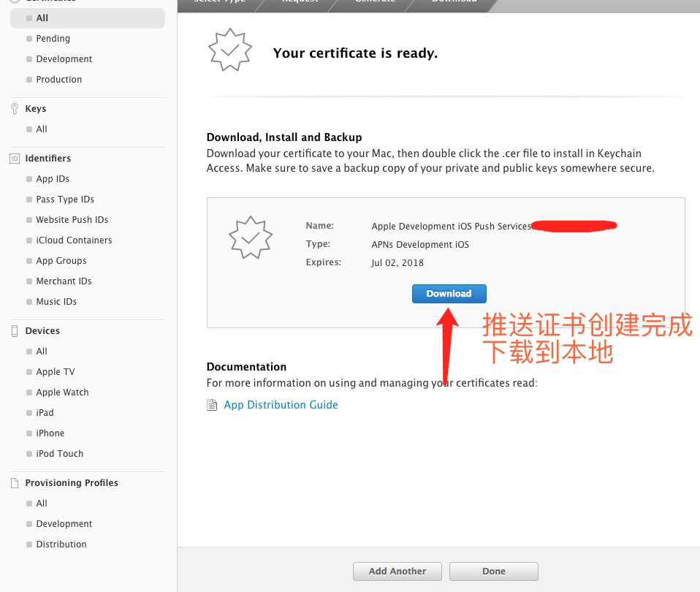Show Apple Watch devices
The height and width of the screenshot is (592, 700).
pyautogui.click(x=63, y=392)
